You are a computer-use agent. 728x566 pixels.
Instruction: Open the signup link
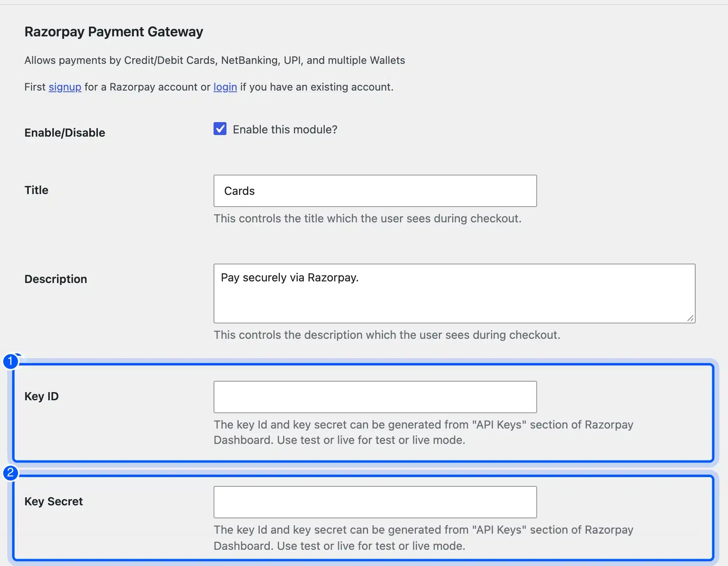pyautogui.click(x=65, y=87)
